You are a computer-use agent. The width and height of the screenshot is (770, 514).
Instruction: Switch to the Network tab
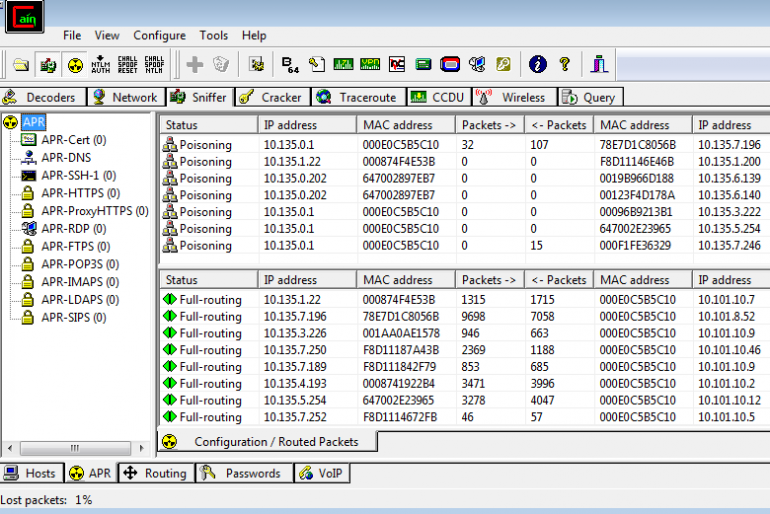(126, 97)
